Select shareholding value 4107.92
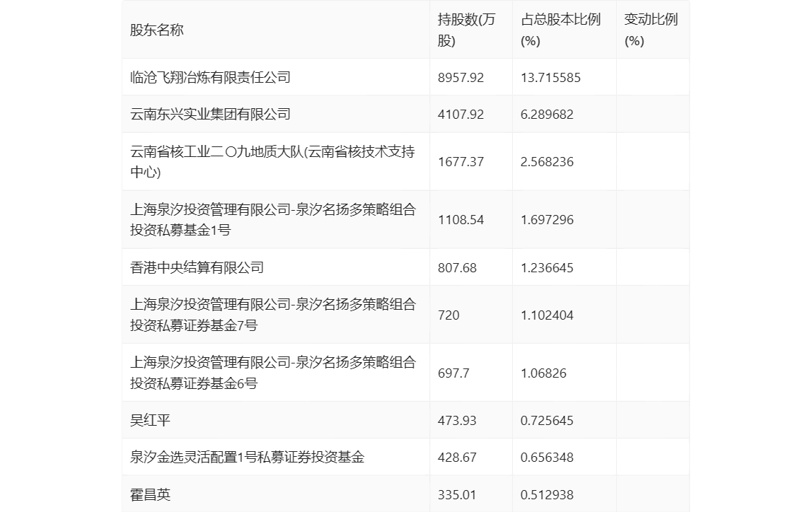Image resolution: width=812 pixels, height=512 pixels. click(461, 115)
